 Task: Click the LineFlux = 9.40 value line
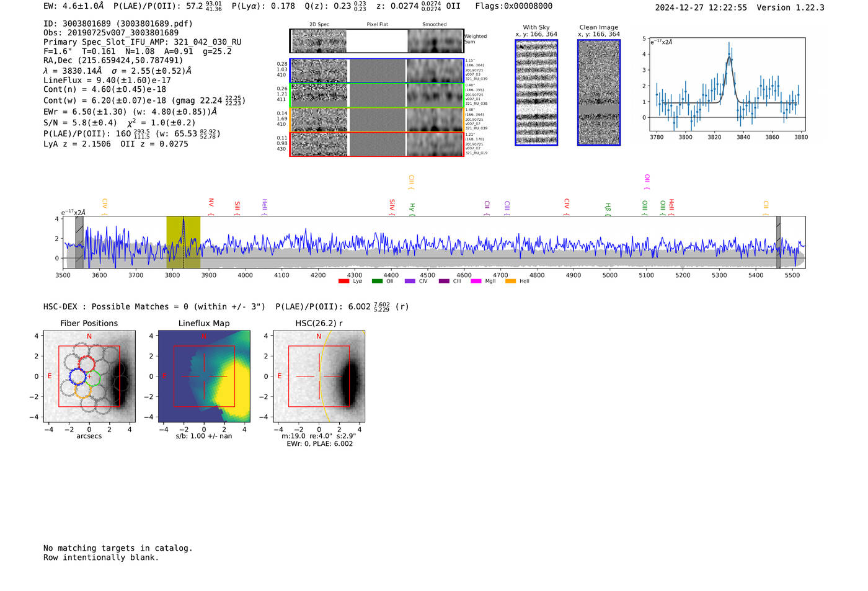pos(107,80)
